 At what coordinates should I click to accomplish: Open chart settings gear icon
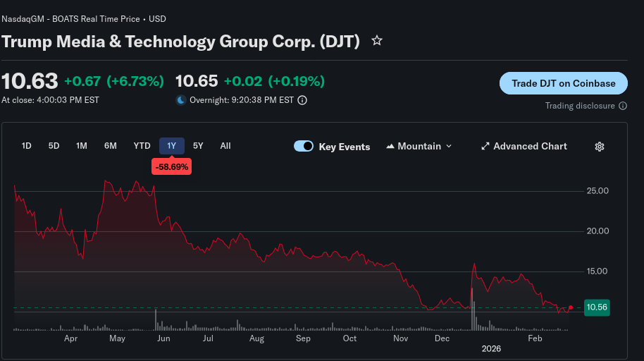tap(600, 147)
